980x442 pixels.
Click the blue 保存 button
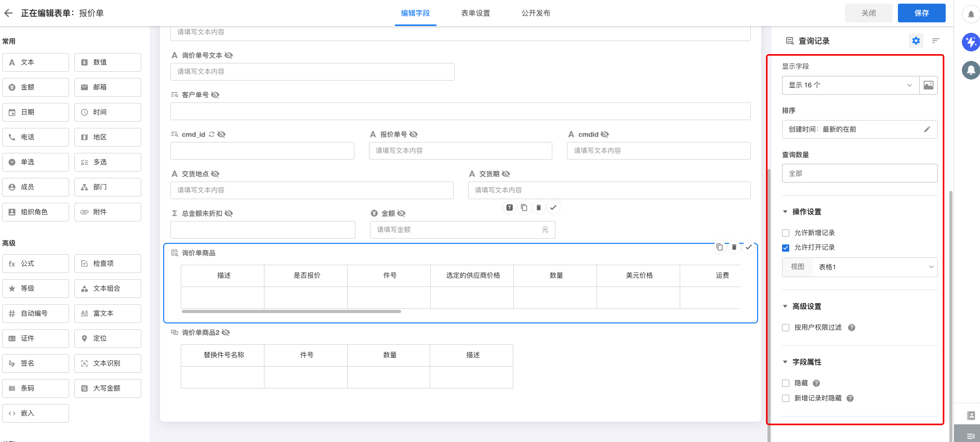pyautogui.click(x=921, y=13)
